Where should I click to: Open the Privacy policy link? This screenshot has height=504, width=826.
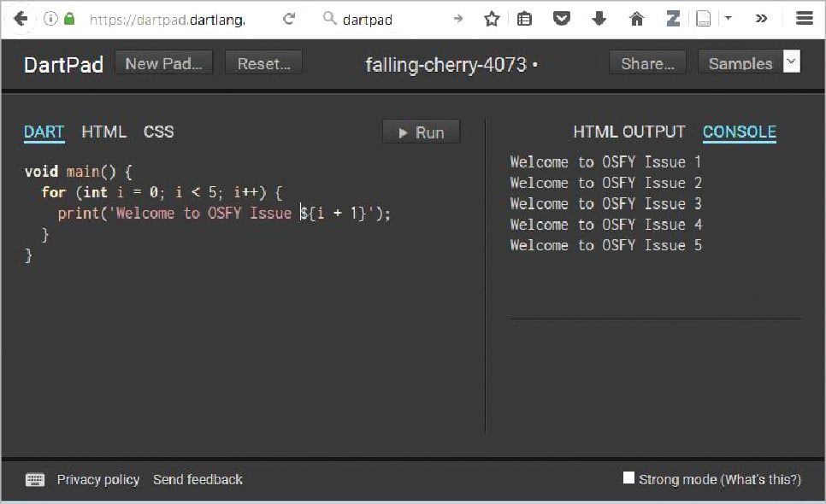98,479
